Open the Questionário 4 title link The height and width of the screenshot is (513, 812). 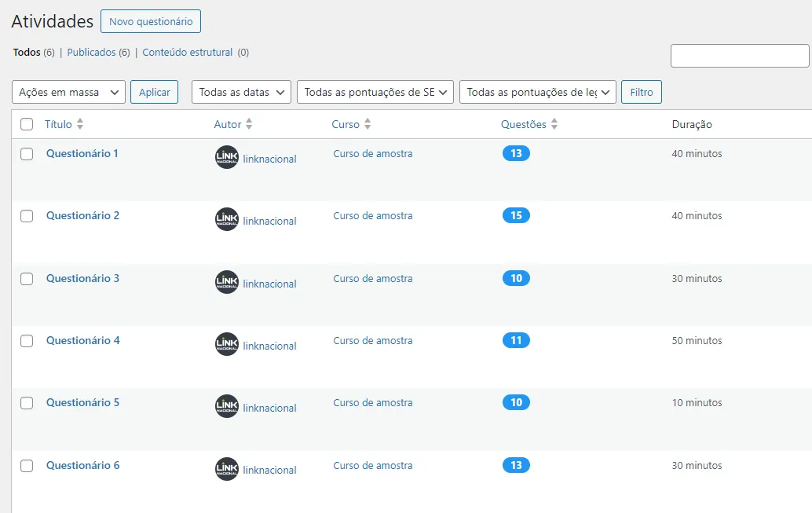pos(82,340)
